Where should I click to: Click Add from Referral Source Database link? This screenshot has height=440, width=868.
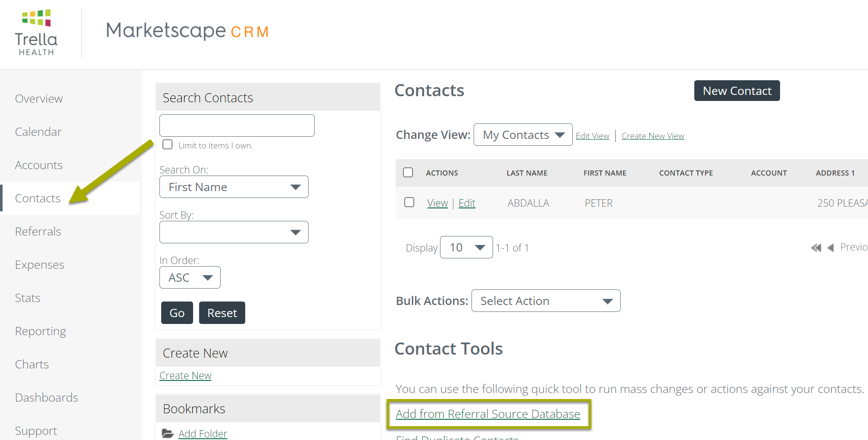click(x=488, y=414)
